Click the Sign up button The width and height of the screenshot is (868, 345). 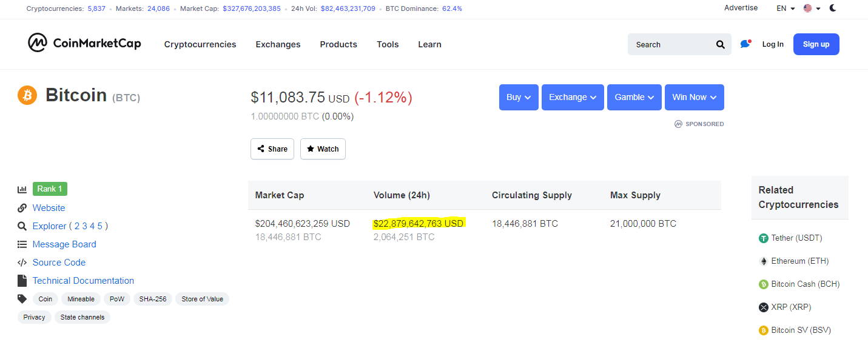point(816,44)
